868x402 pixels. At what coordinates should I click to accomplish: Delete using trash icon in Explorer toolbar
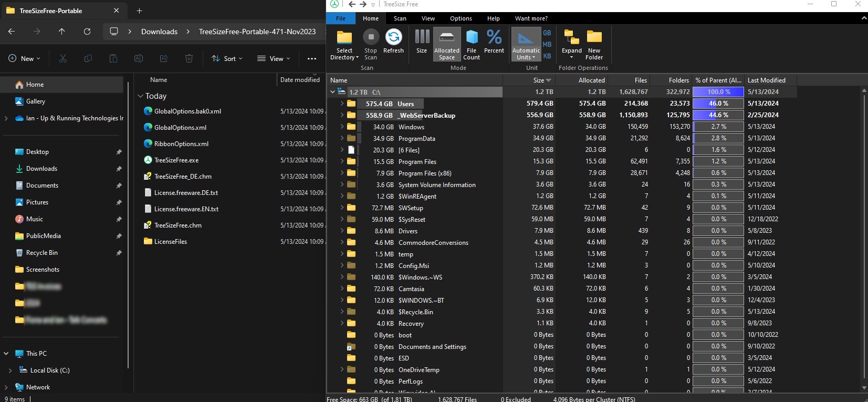[x=189, y=58]
